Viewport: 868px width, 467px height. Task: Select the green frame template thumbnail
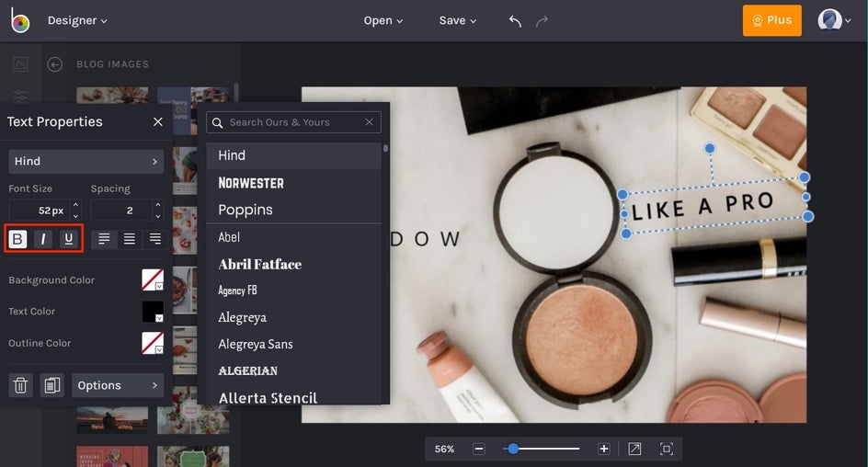(x=193, y=457)
